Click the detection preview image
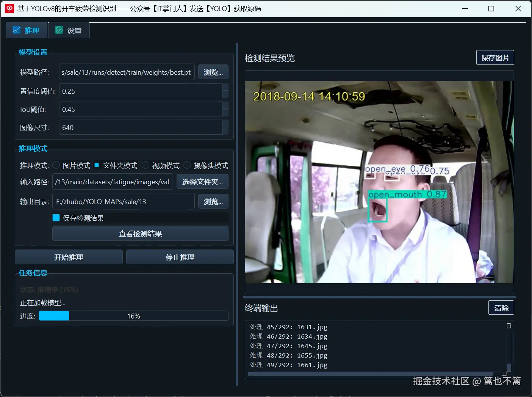 [379, 182]
